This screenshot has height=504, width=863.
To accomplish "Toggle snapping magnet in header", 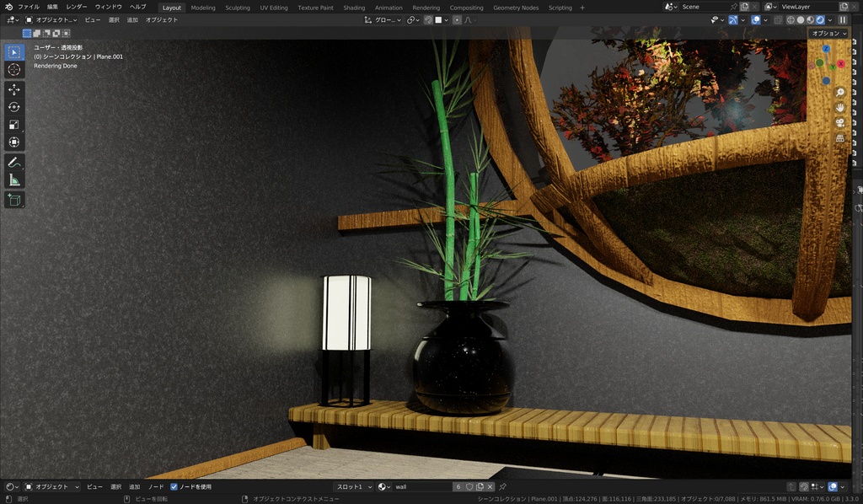I will tap(428, 20).
